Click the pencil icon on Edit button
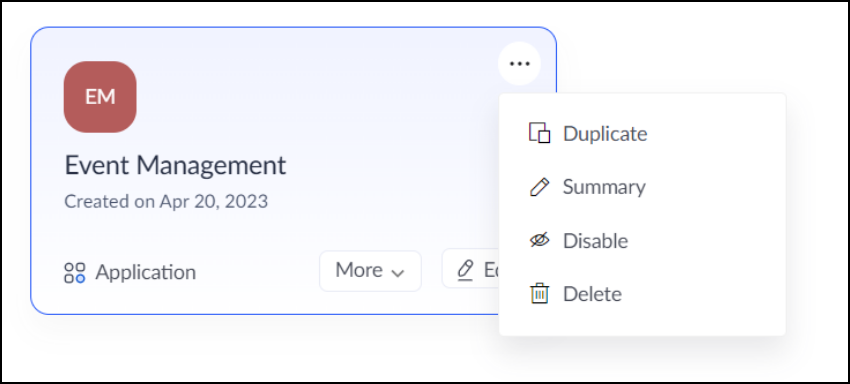 click(x=465, y=270)
